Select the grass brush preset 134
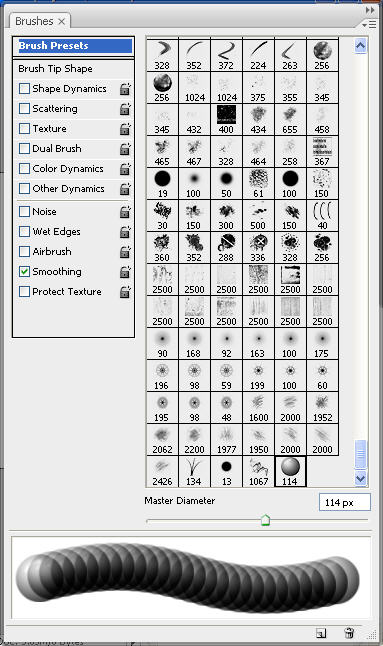 194,471
